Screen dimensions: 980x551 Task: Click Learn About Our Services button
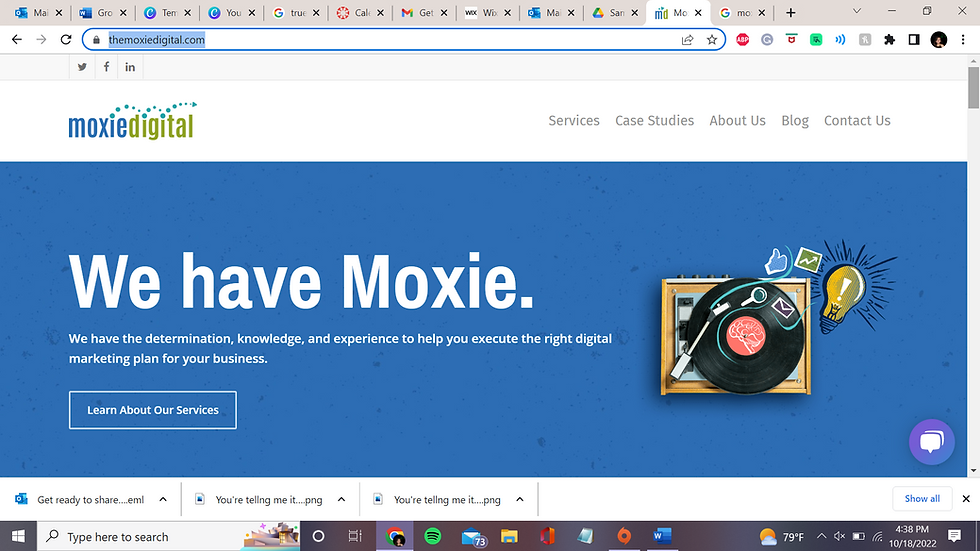click(x=152, y=410)
